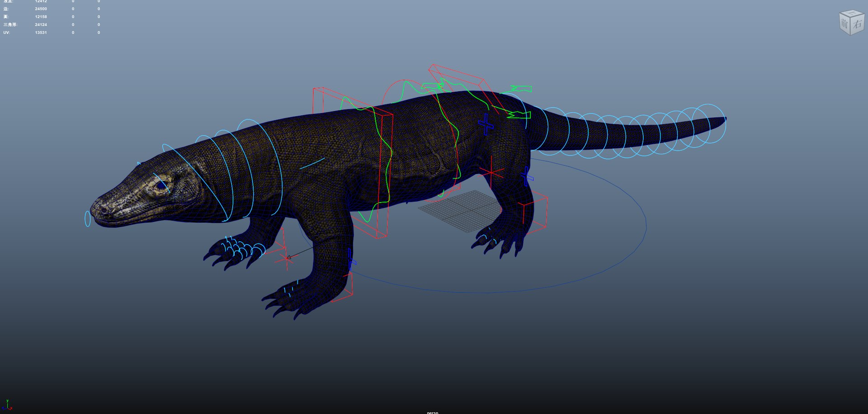Viewport: 868px width, 414px height.
Task: Select the green arrow control at the tail base
Action: point(518,114)
